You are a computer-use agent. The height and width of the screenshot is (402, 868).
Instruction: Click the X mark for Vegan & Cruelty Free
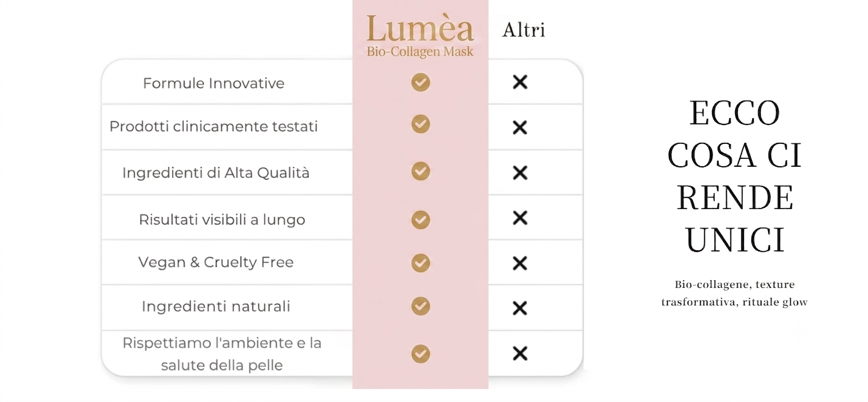tap(520, 263)
